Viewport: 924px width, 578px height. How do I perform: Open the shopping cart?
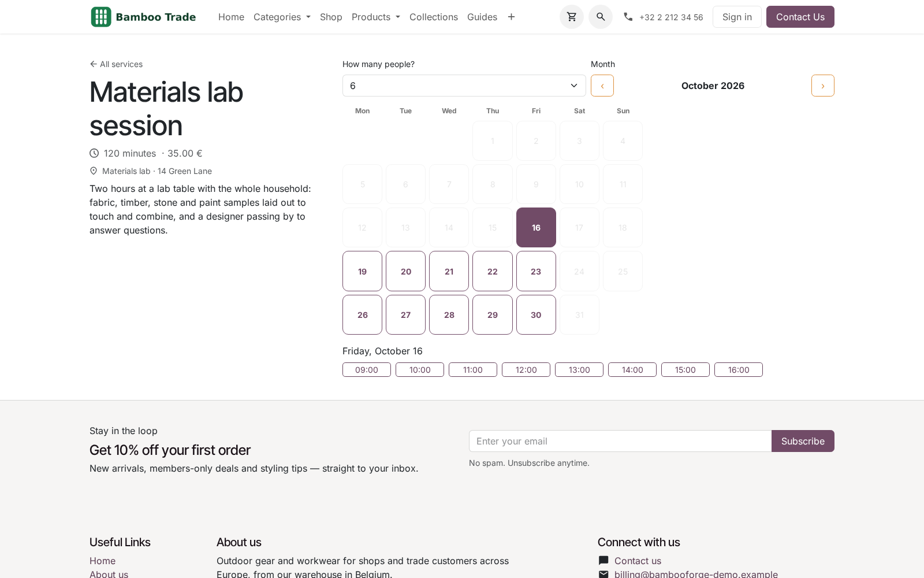(x=572, y=17)
